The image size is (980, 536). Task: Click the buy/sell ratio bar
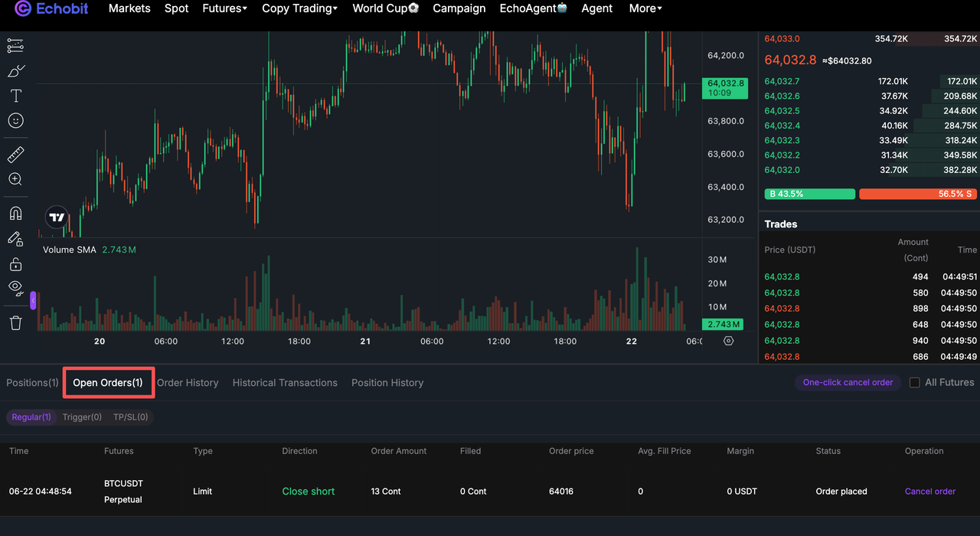pos(871,194)
